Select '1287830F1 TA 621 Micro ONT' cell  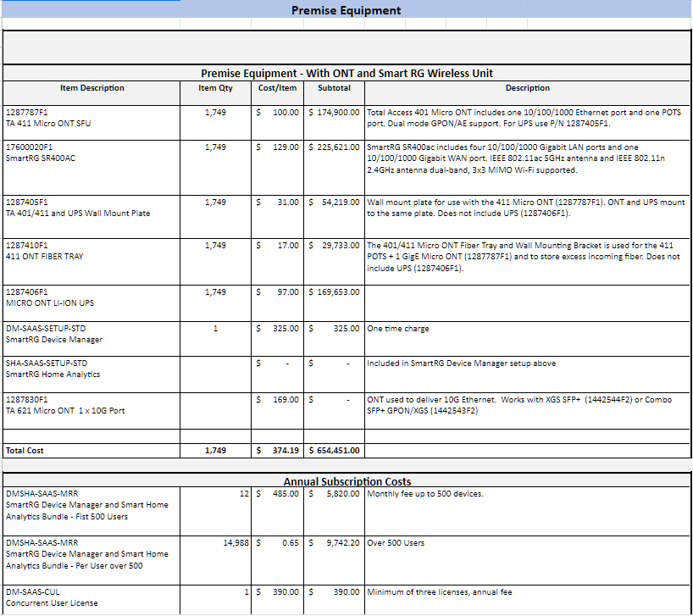[91, 410]
